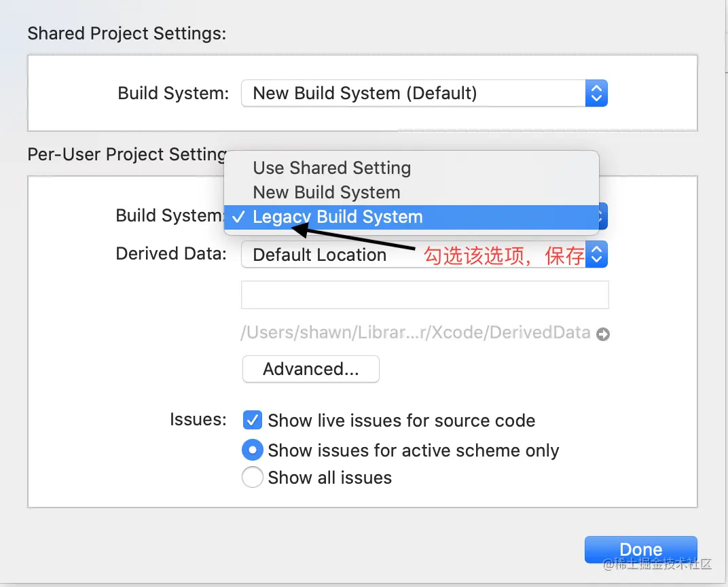Select the Show all issues radio button
The image size is (728, 587).
pyautogui.click(x=253, y=478)
